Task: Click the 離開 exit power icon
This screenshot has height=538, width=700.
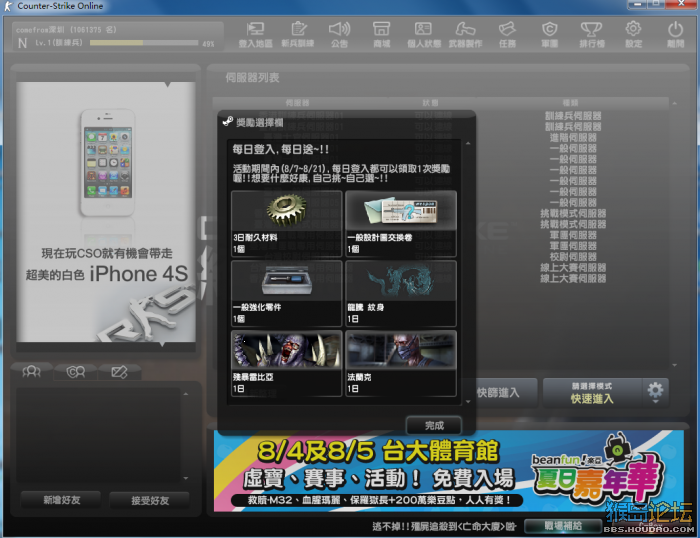Action: pyautogui.click(x=675, y=34)
